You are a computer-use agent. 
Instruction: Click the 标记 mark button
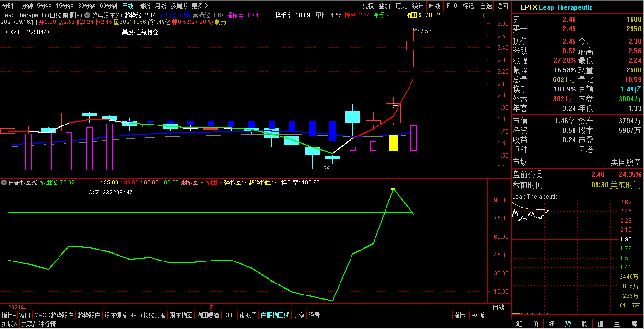tap(468, 6)
